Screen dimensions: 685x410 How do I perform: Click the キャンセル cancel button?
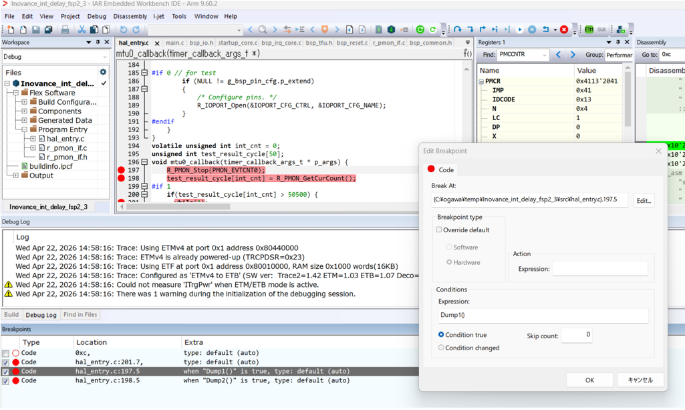(x=640, y=380)
